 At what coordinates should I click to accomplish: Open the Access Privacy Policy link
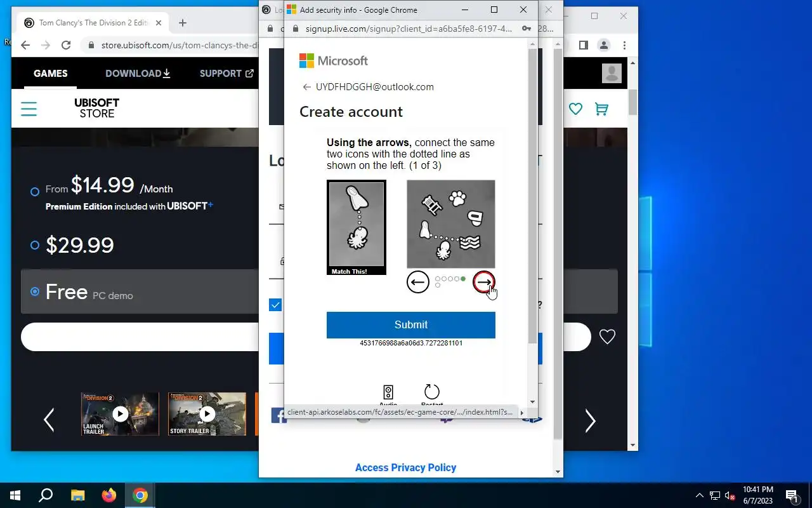click(405, 467)
